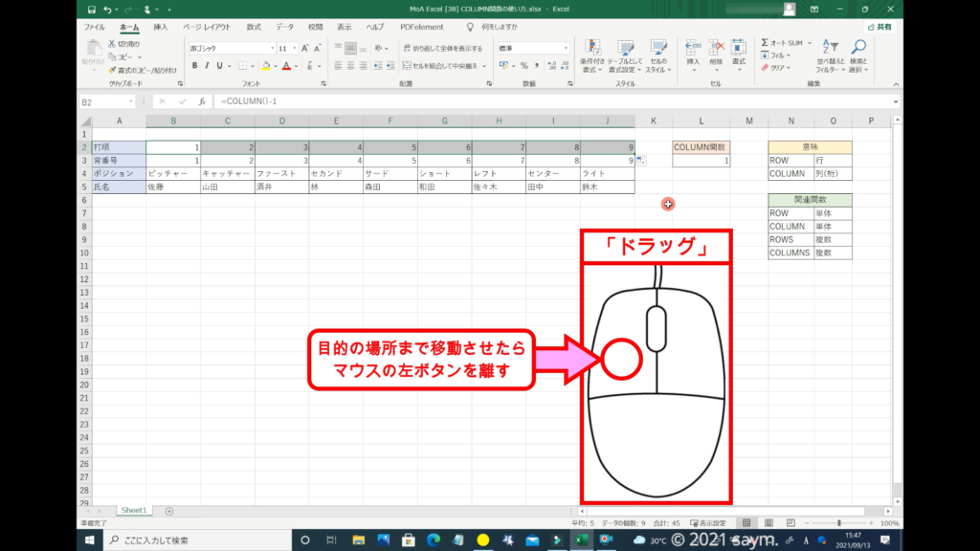Add a new sheet with plus button
This screenshot has height=551, width=980.
(x=169, y=511)
